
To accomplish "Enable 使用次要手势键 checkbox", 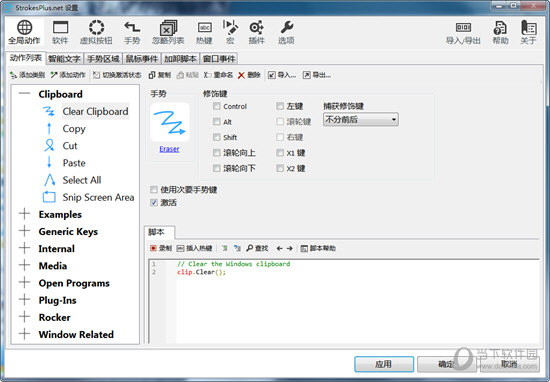I will [x=154, y=190].
